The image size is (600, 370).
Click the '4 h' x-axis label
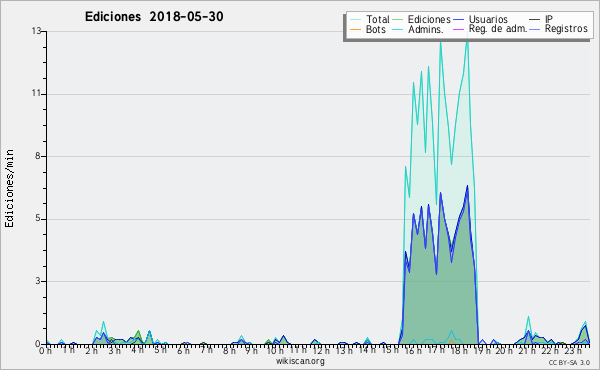pos(137,350)
